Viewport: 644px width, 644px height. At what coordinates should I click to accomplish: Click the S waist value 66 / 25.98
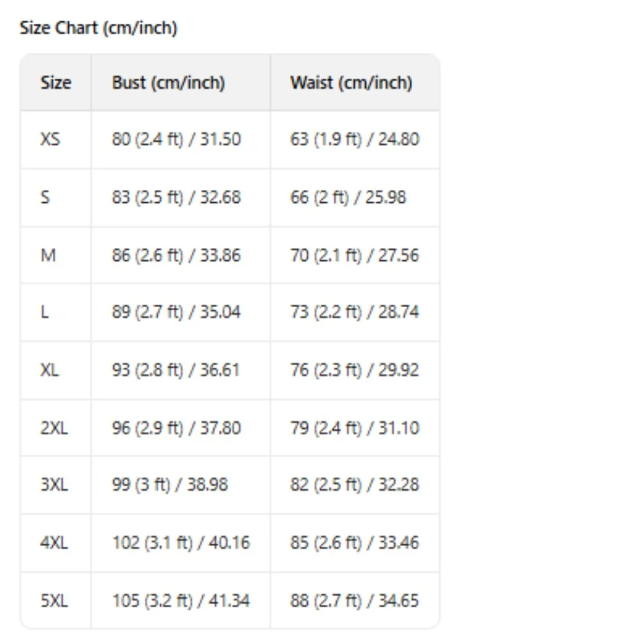348,197
